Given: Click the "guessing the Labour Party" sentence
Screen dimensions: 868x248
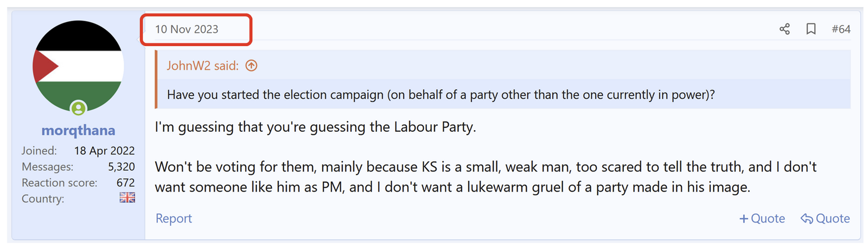Looking at the screenshot, I should click(x=315, y=127).
